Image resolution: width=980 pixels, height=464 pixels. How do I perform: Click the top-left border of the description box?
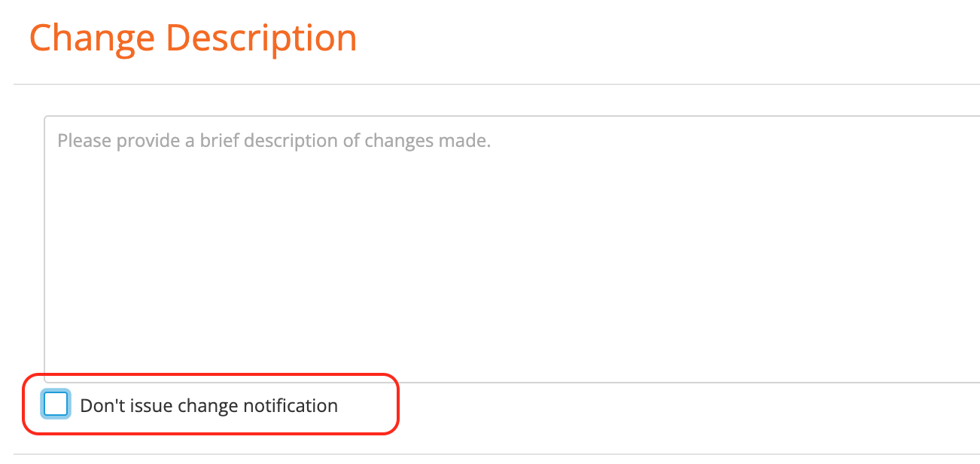pyautogui.click(x=47, y=118)
